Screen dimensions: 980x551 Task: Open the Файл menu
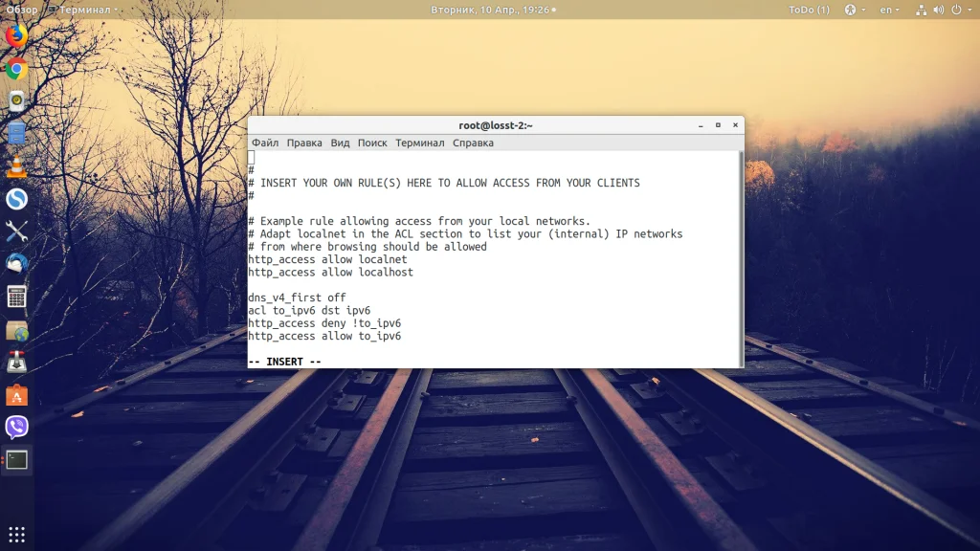[265, 143]
